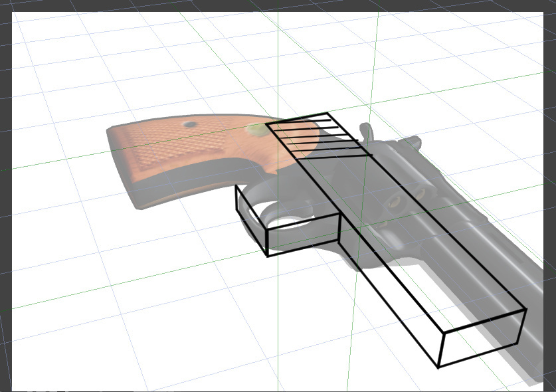Click the brass medallion on the wooden grip
The height and width of the screenshot is (392, 556).
coord(258,130)
